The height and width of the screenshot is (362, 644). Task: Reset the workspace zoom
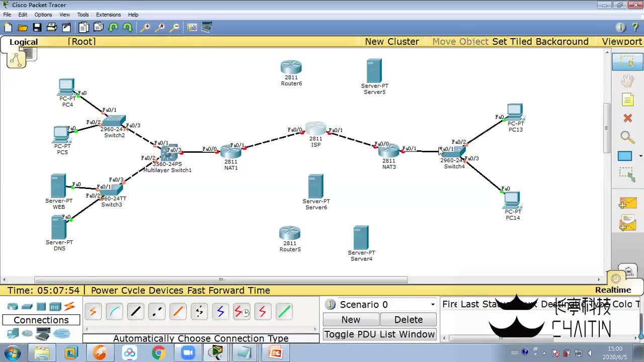point(160,28)
